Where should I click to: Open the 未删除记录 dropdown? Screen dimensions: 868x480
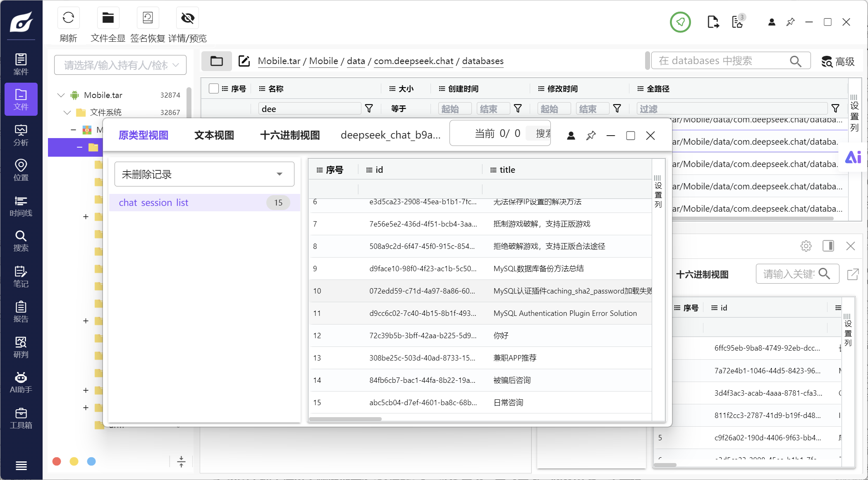(x=204, y=174)
